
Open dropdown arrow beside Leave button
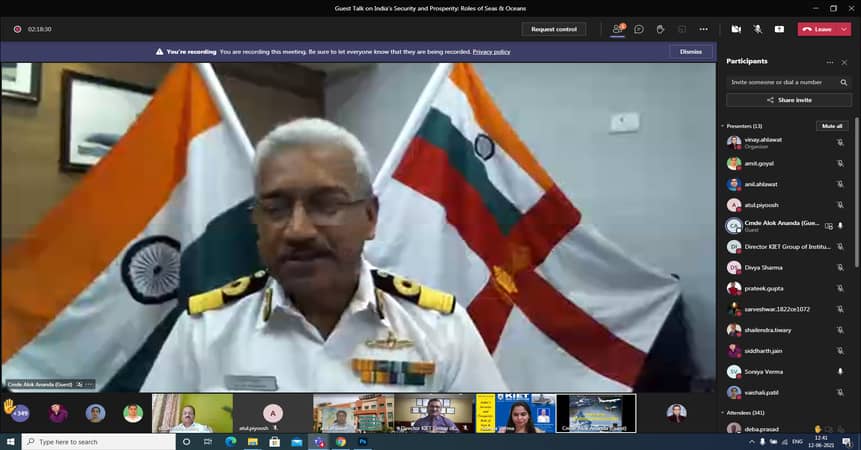tap(845, 29)
